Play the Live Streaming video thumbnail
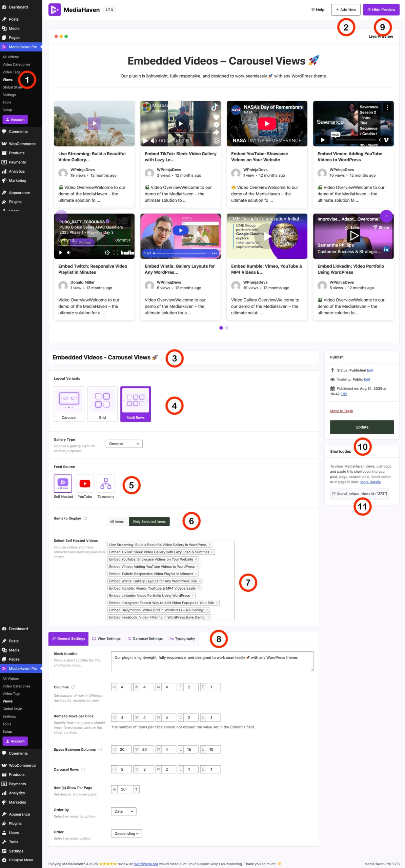This screenshot has height=868, width=405. coord(94,123)
